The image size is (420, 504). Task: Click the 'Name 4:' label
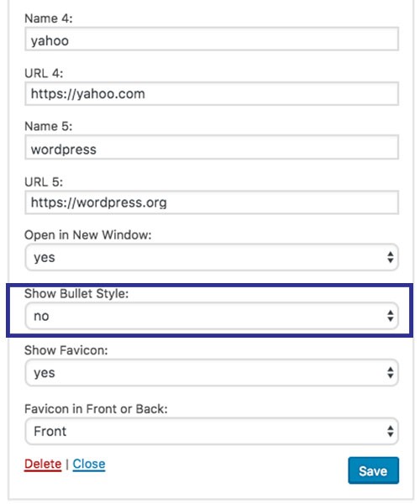coord(49,18)
